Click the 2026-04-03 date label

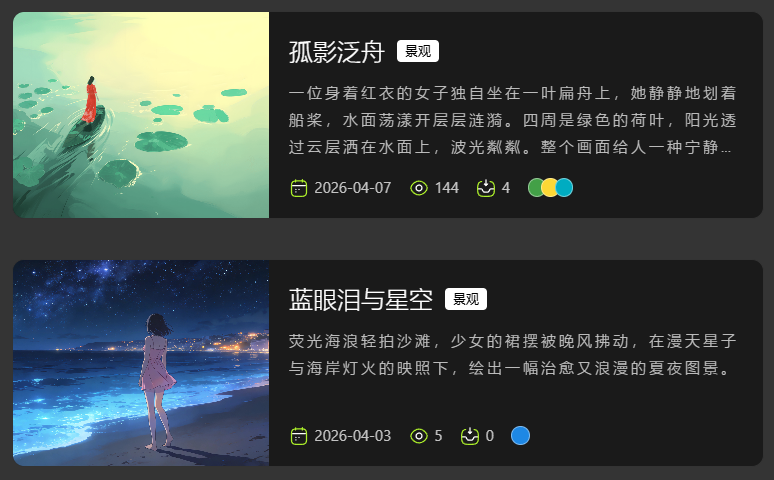(x=352, y=436)
